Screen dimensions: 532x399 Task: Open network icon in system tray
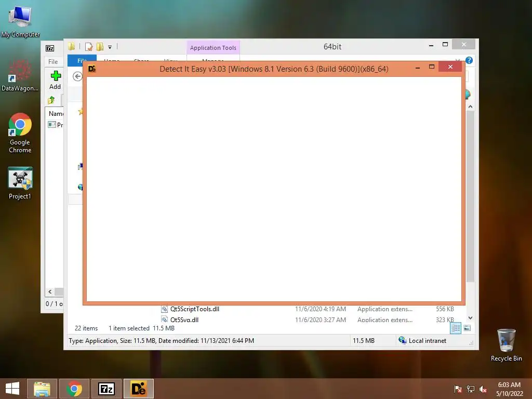pyautogui.click(x=470, y=389)
